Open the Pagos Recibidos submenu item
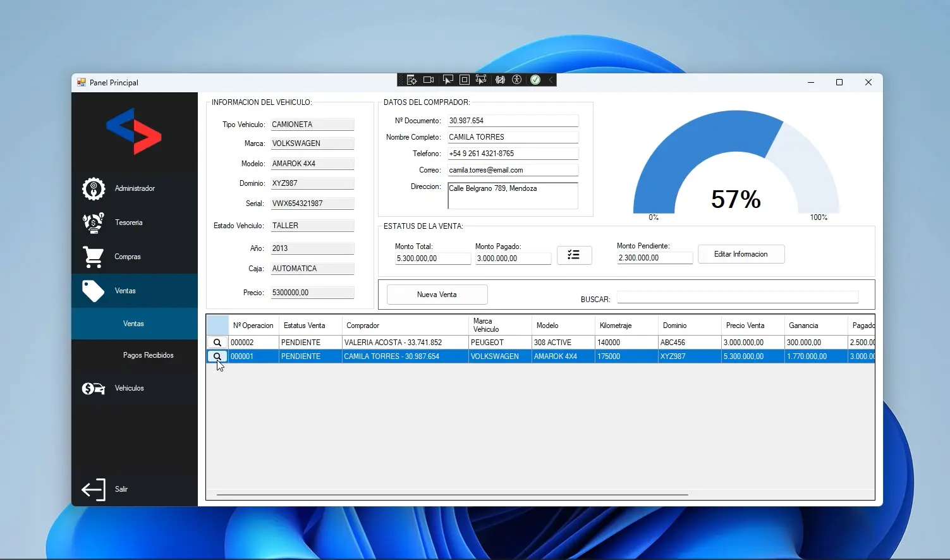Screen dimensions: 950x560 pyautogui.click(x=134, y=355)
